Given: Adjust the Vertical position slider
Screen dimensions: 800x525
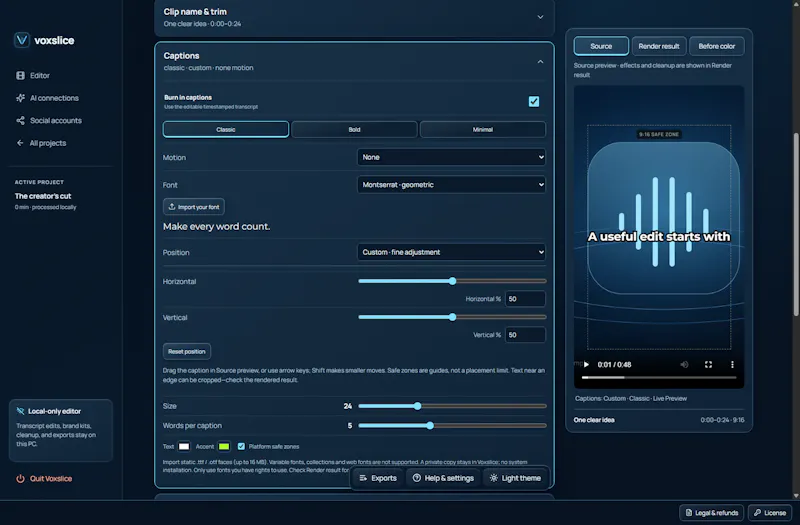Looking at the screenshot, I should coord(452,317).
